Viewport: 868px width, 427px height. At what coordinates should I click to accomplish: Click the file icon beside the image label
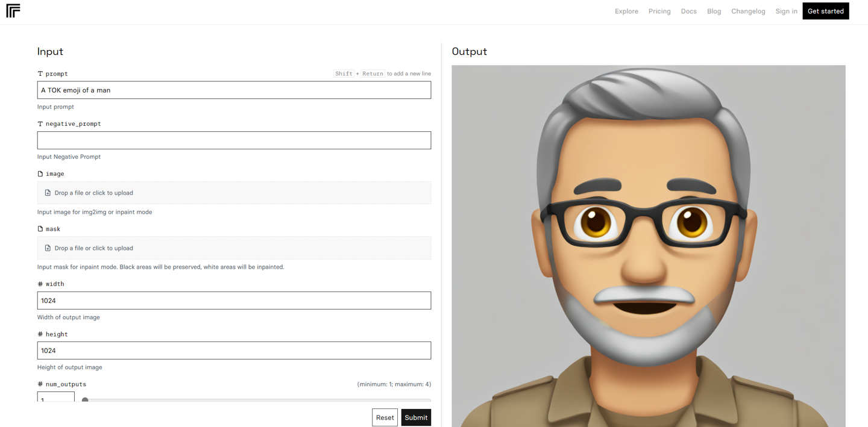click(40, 173)
